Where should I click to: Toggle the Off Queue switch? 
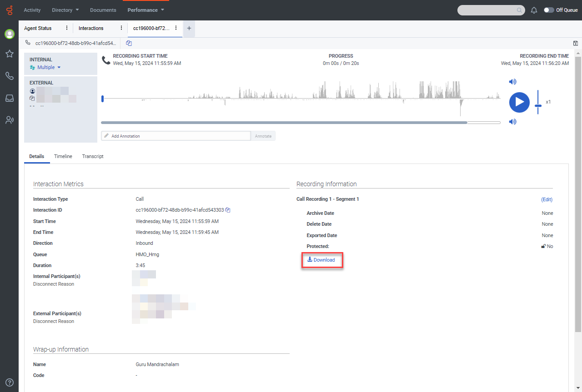coord(549,10)
